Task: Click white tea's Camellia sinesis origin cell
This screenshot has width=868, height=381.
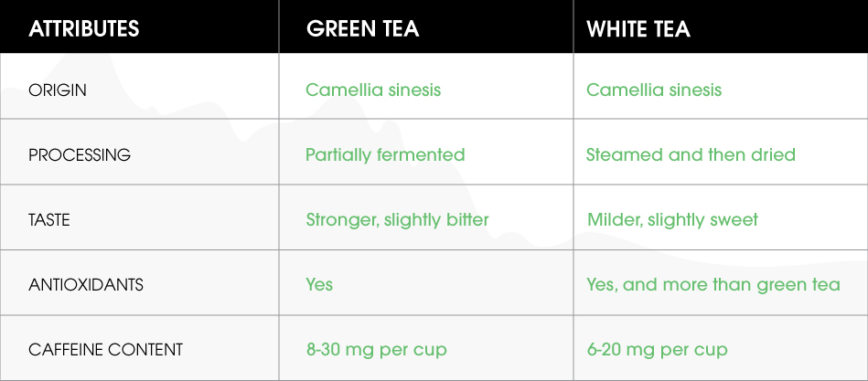Action: pyautogui.click(x=653, y=90)
